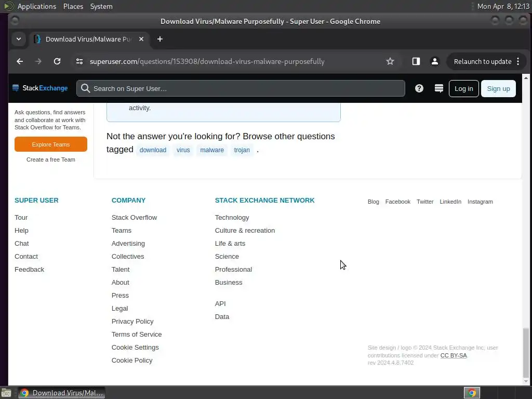Open the Privacy Policy link
The height and width of the screenshot is (399, 532).
(x=132, y=321)
